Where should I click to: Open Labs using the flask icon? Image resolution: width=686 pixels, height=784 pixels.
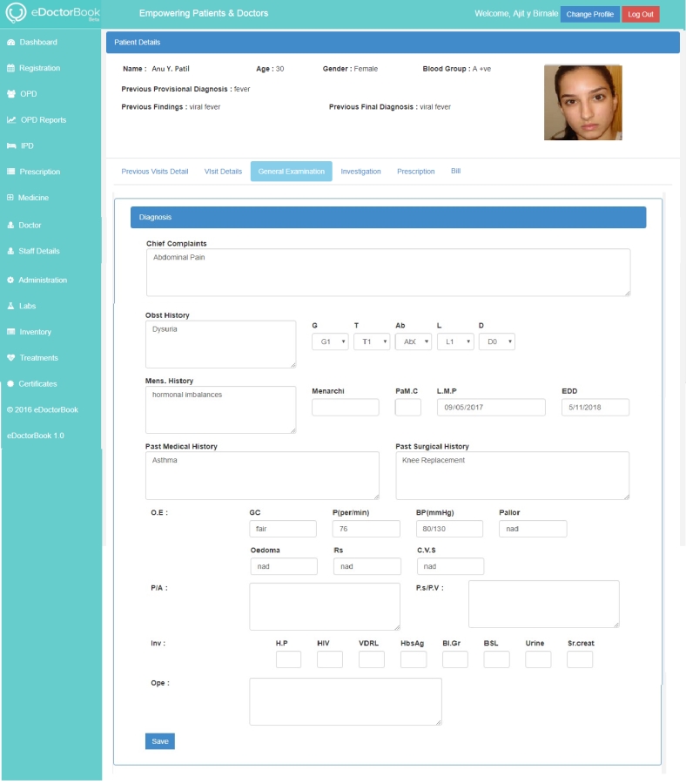click(x=10, y=307)
